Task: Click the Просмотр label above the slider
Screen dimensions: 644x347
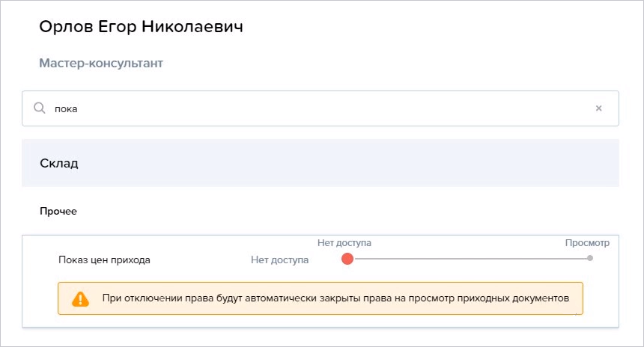Action: click(587, 243)
